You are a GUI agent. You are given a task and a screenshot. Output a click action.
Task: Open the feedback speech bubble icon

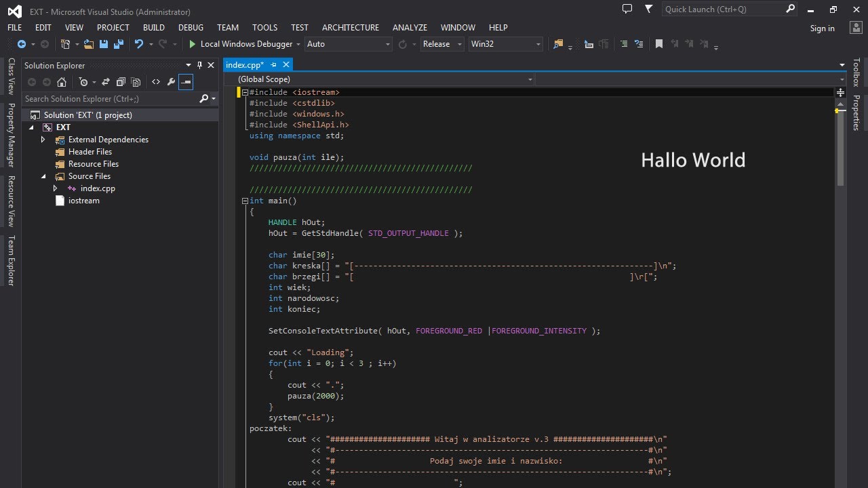coord(627,9)
